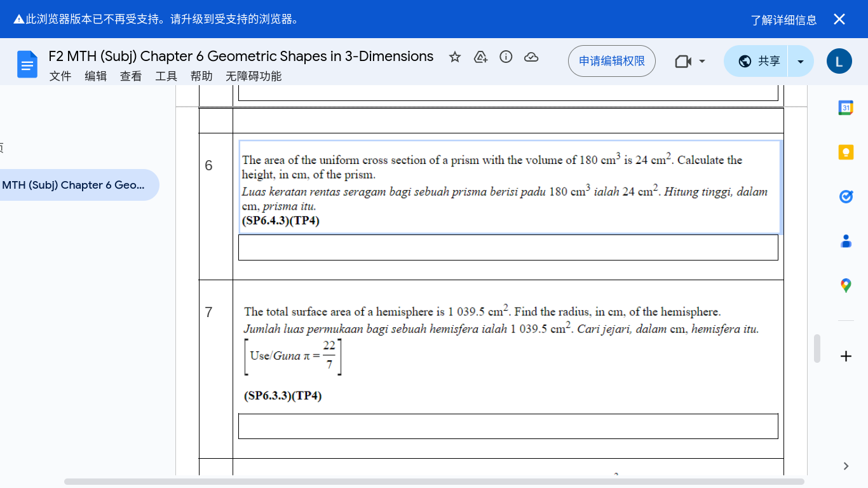Open the account avatar L
Image resolution: width=868 pixels, height=488 pixels.
pos(839,62)
